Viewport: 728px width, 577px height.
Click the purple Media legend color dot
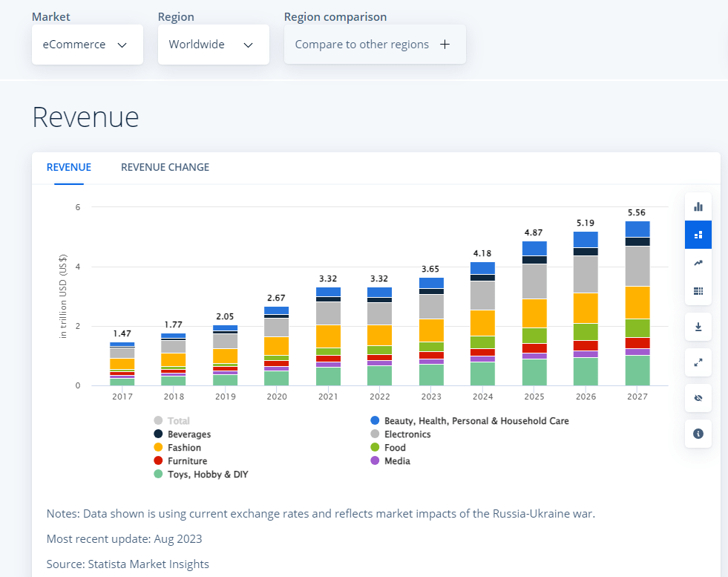pos(375,461)
